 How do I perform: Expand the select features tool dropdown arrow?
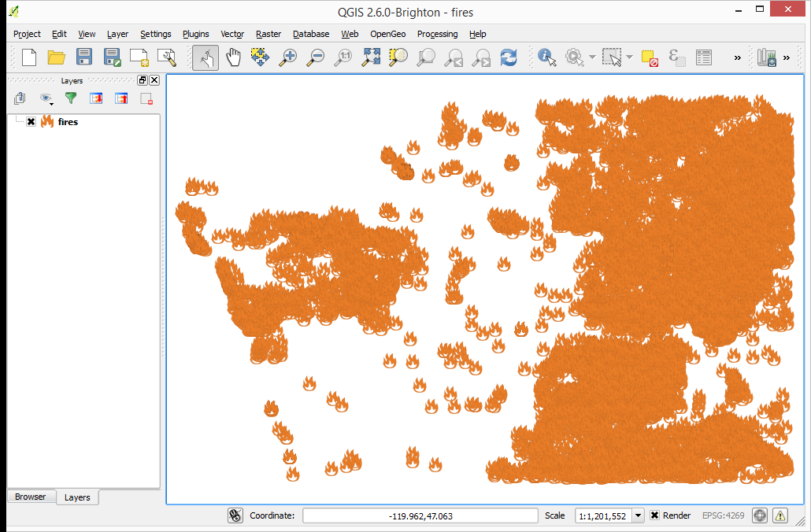click(x=629, y=57)
